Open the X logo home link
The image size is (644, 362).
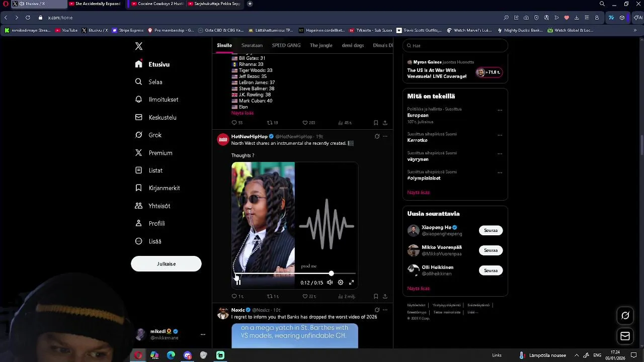click(139, 46)
